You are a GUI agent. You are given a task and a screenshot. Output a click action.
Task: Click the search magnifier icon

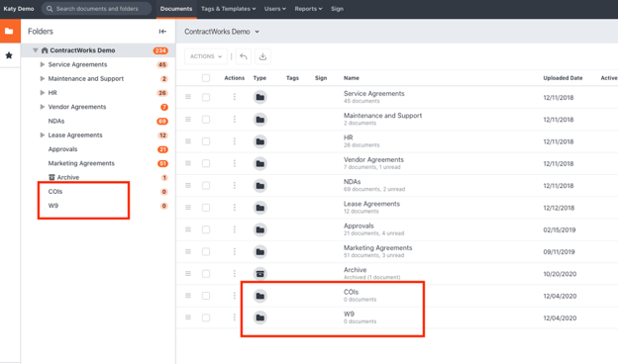50,9
